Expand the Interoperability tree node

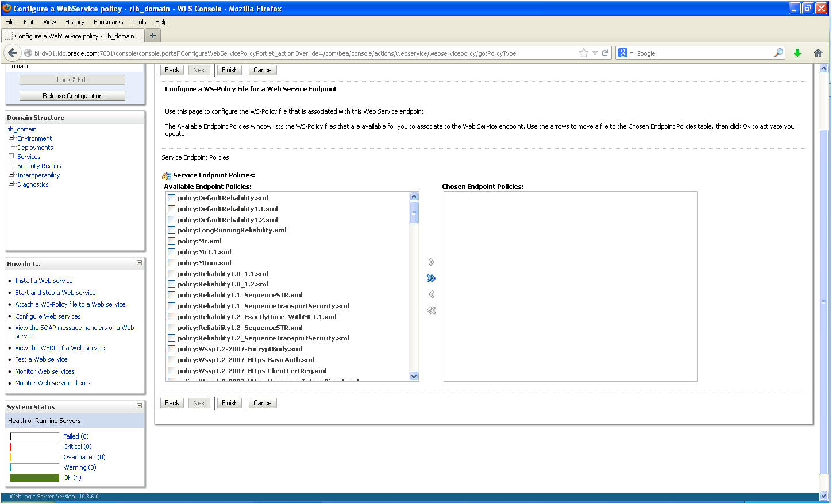coord(11,175)
